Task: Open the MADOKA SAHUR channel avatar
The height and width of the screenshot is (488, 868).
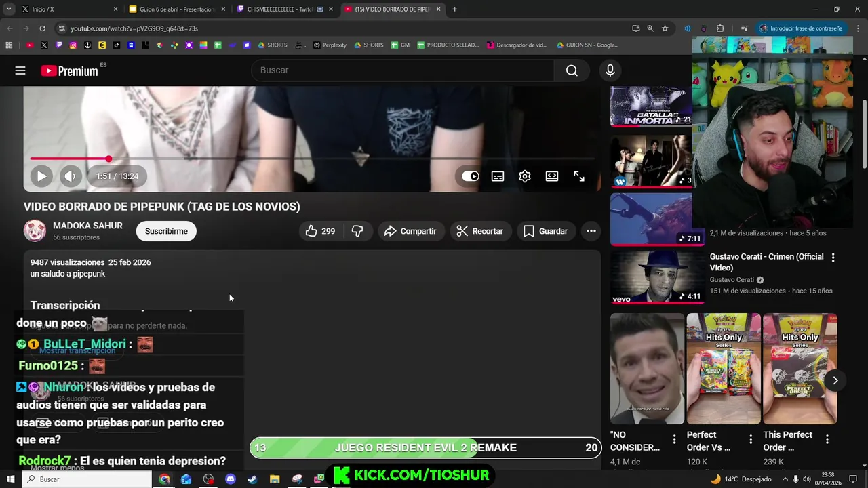Action: [35, 231]
